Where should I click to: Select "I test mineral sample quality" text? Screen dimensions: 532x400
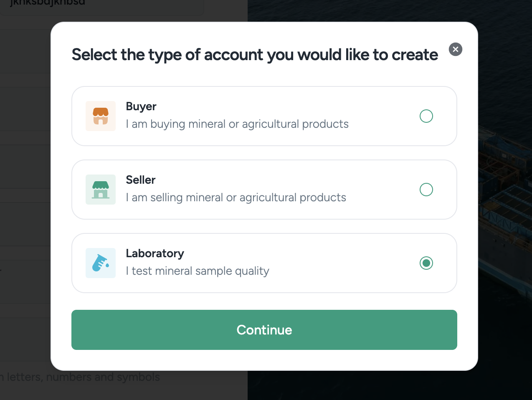198,271
